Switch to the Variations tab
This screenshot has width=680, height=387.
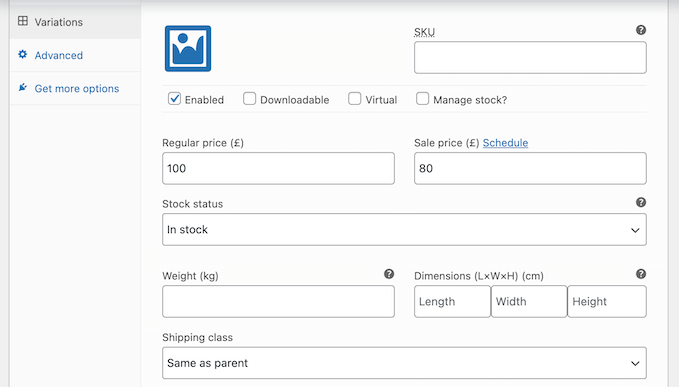75,22
